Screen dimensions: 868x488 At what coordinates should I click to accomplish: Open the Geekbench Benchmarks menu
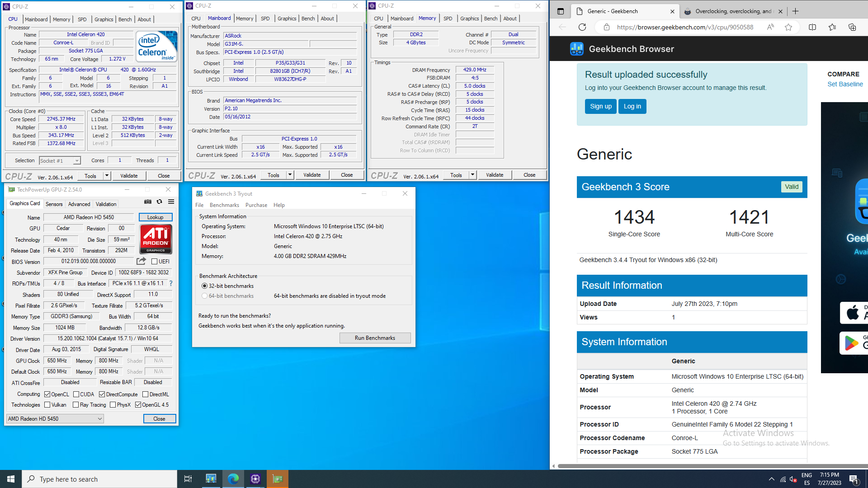click(x=224, y=205)
